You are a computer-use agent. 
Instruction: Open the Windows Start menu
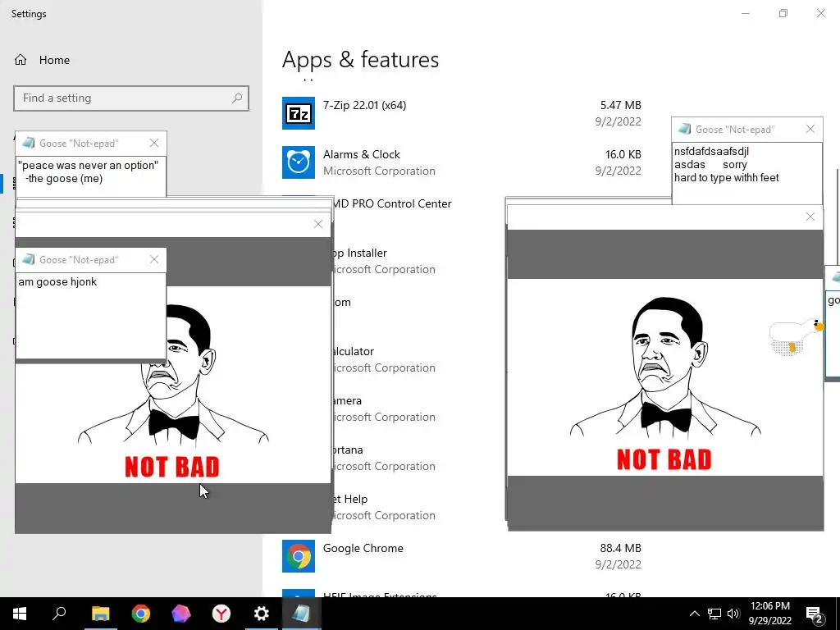click(x=20, y=614)
